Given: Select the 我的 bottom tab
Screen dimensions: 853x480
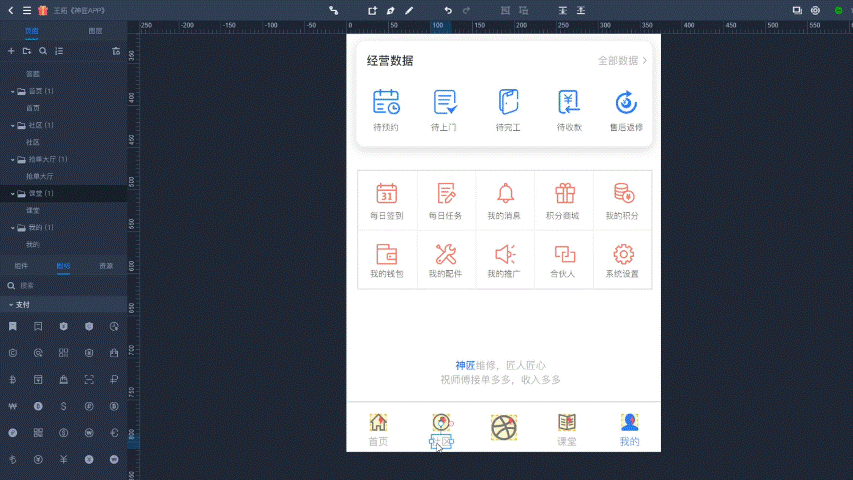Looking at the screenshot, I should (x=629, y=429).
